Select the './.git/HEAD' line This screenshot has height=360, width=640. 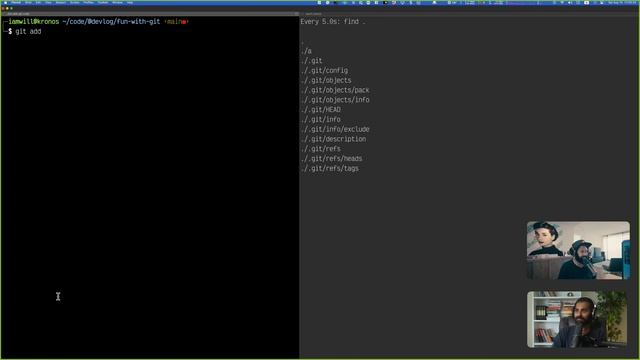[321, 110]
